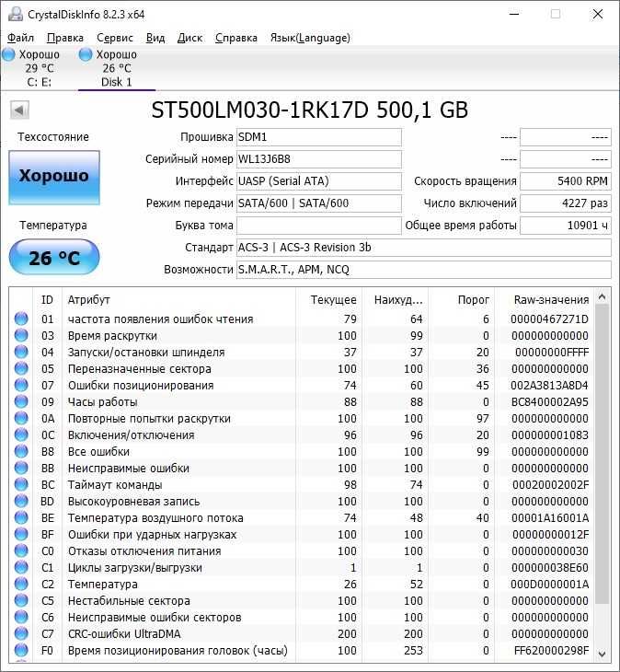Viewport: 620px width, 672px height.
Task: Click the transfer mode field SATA/600
Action: (319, 203)
